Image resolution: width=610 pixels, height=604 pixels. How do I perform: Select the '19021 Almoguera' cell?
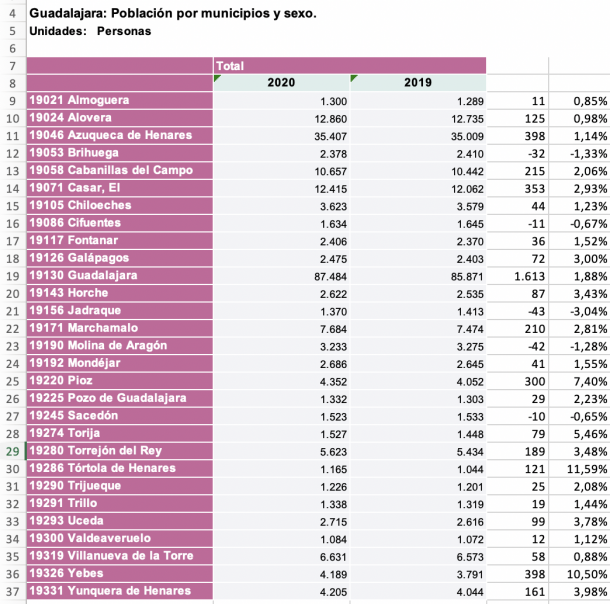(119, 101)
